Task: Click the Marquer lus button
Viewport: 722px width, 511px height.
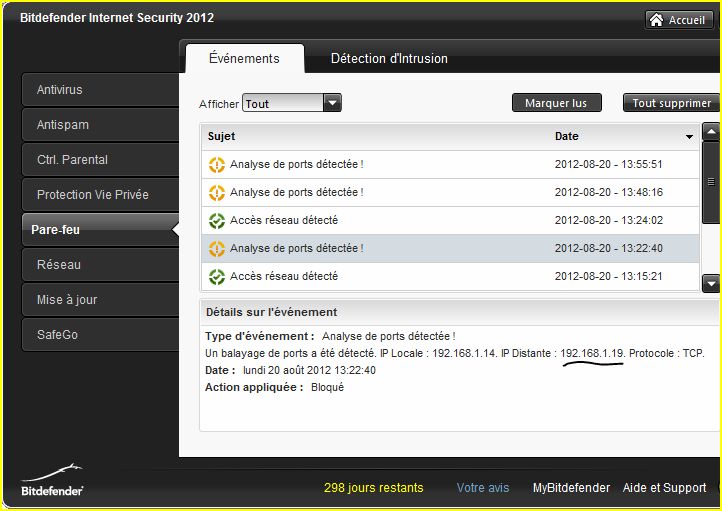Action: pos(556,103)
